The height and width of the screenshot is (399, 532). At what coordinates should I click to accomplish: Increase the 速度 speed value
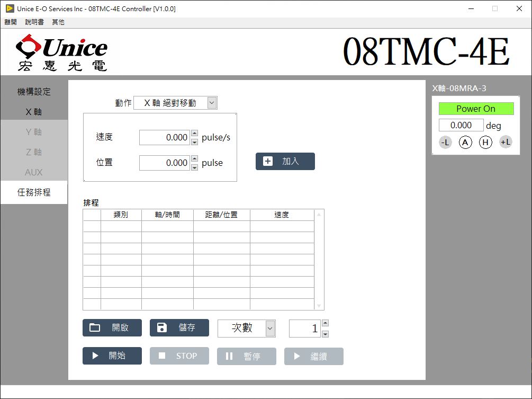point(194,133)
